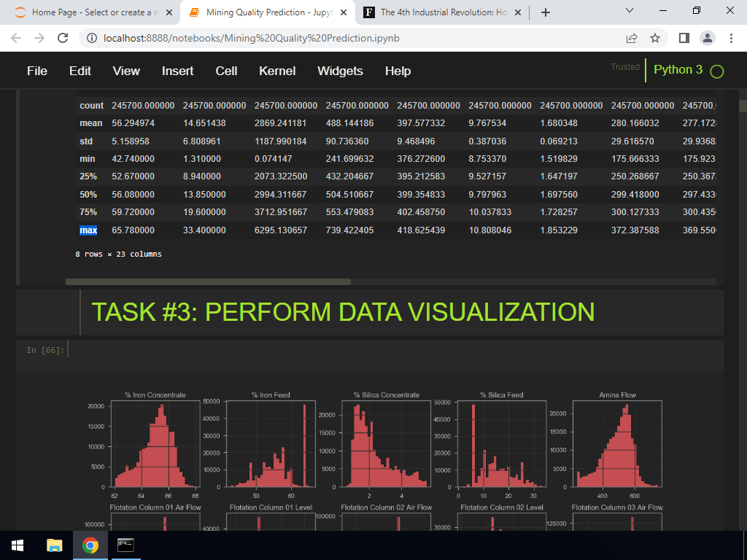Reload the notebook page
The image size is (747, 560).
[x=62, y=38]
